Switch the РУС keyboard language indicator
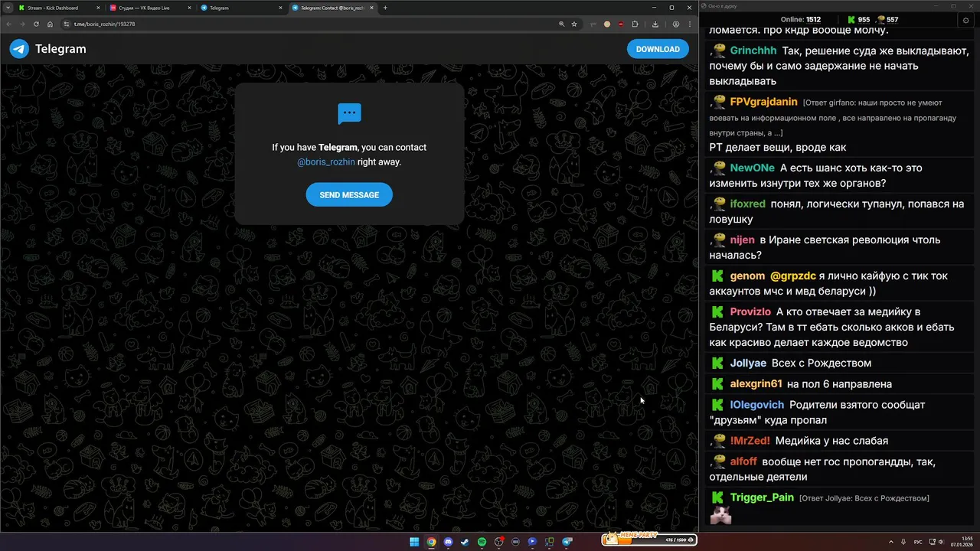The image size is (980, 551). coord(918,542)
